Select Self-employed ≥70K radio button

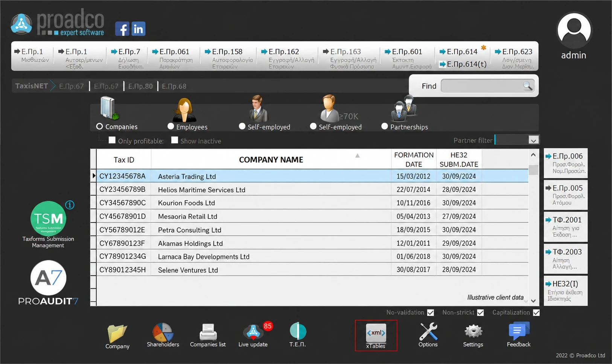click(x=313, y=126)
